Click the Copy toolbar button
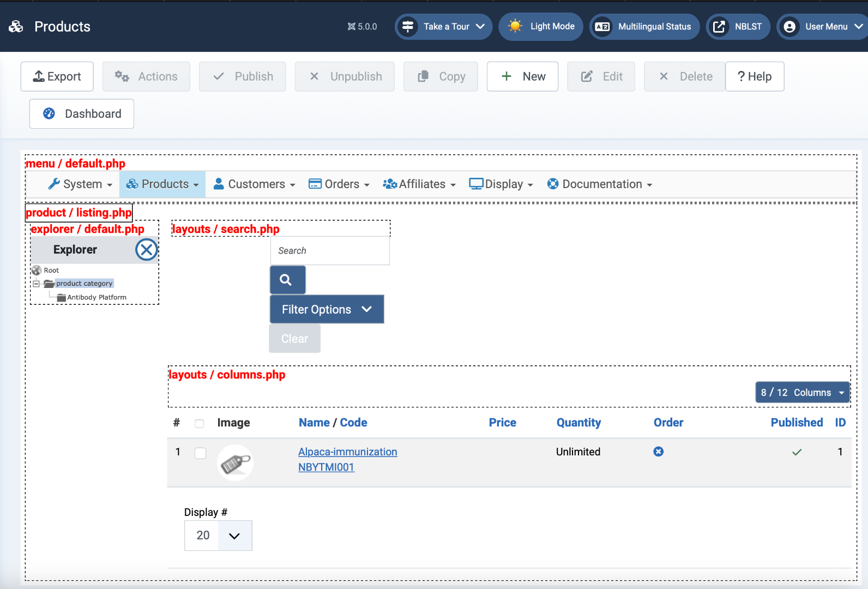 [x=441, y=76]
